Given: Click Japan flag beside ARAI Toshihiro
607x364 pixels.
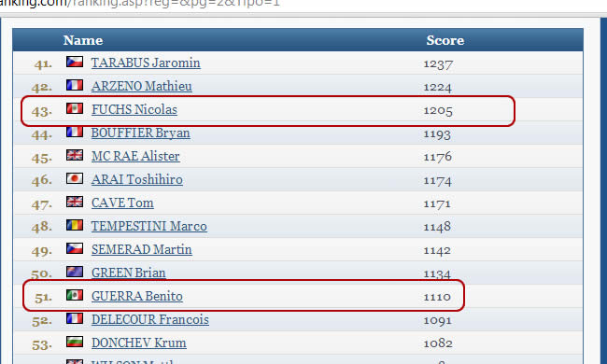Looking at the screenshot, I should (x=75, y=178).
